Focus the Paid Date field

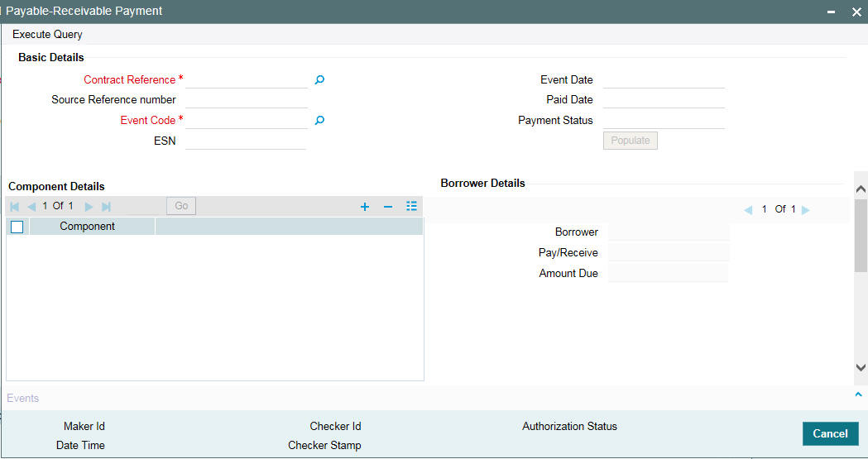point(664,99)
